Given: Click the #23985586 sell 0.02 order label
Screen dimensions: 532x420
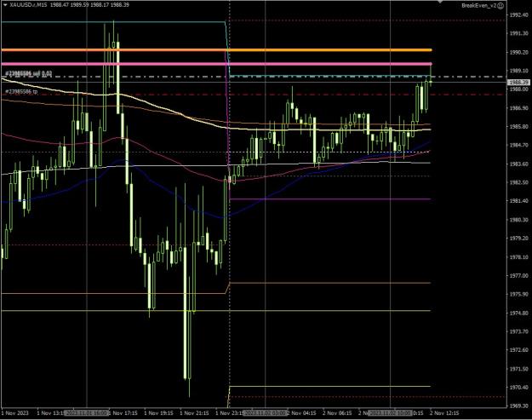Looking at the screenshot, I should coord(28,73).
